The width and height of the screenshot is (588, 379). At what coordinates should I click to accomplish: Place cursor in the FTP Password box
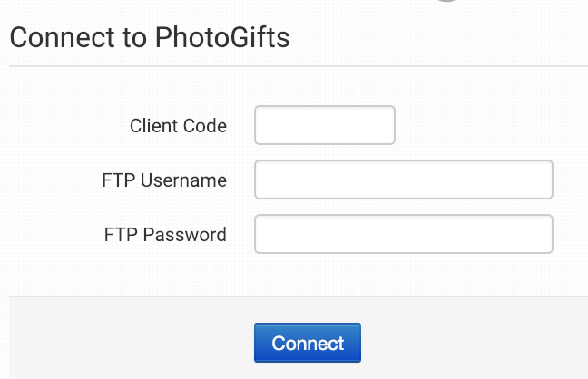[x=403, y=234]
